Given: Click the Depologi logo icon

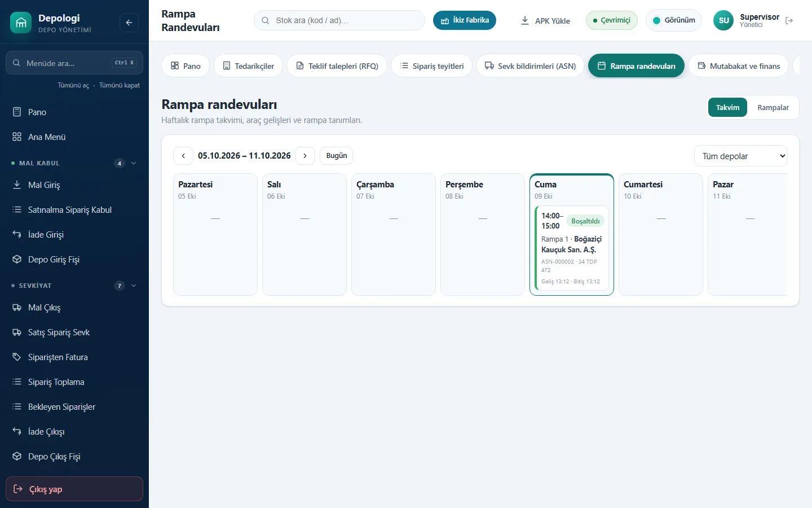Looking at the screenshot, I should click(x=21, y=23).
